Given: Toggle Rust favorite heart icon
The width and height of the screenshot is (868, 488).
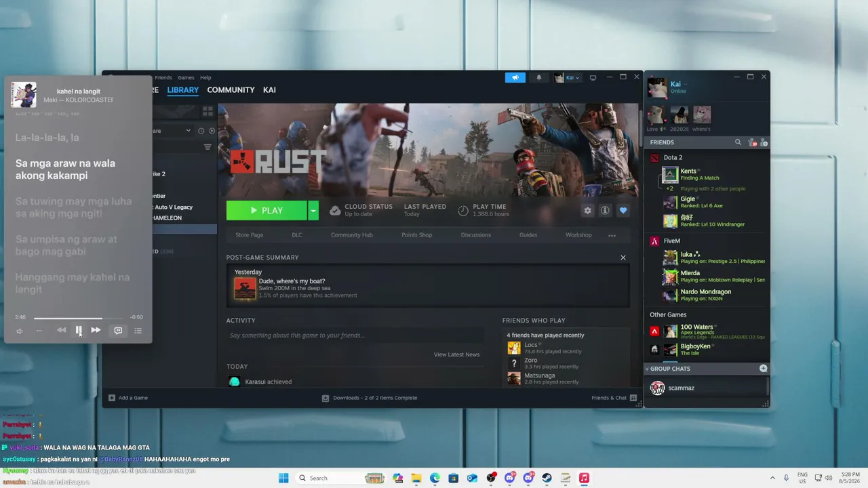Looking at the screenshot, I should point(623,210).
